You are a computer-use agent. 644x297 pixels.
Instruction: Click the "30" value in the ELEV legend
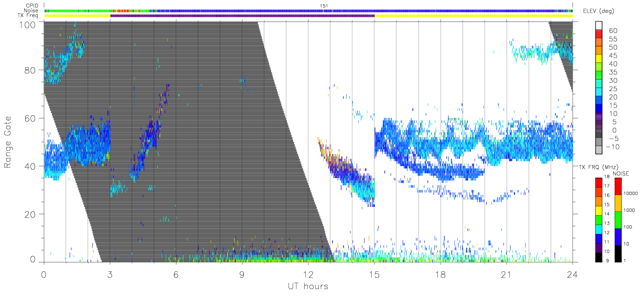(x=613, y=80)
